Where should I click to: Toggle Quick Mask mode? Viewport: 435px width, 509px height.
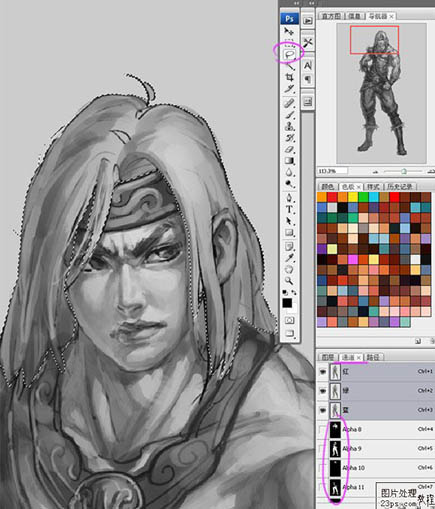(289, 320)
